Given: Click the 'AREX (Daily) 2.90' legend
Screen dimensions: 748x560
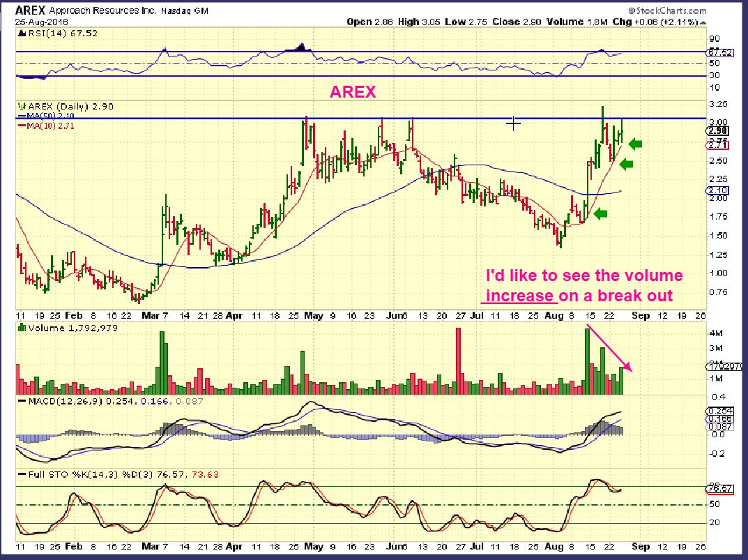Looking at the screenshot, I should (x=70, y=107).
